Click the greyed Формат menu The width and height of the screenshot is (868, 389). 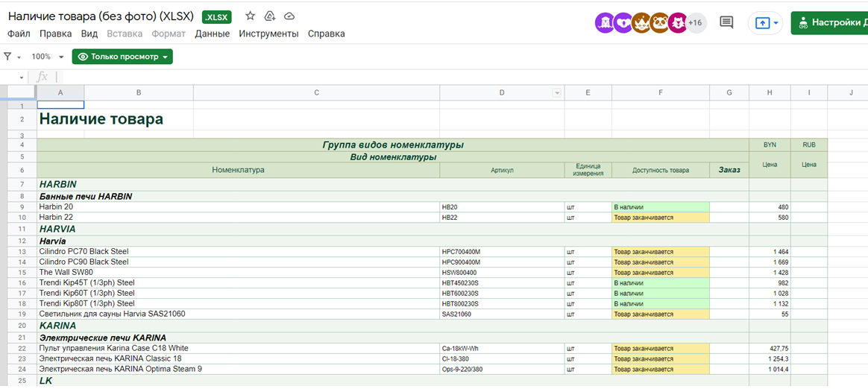click(x=169, y=34)
